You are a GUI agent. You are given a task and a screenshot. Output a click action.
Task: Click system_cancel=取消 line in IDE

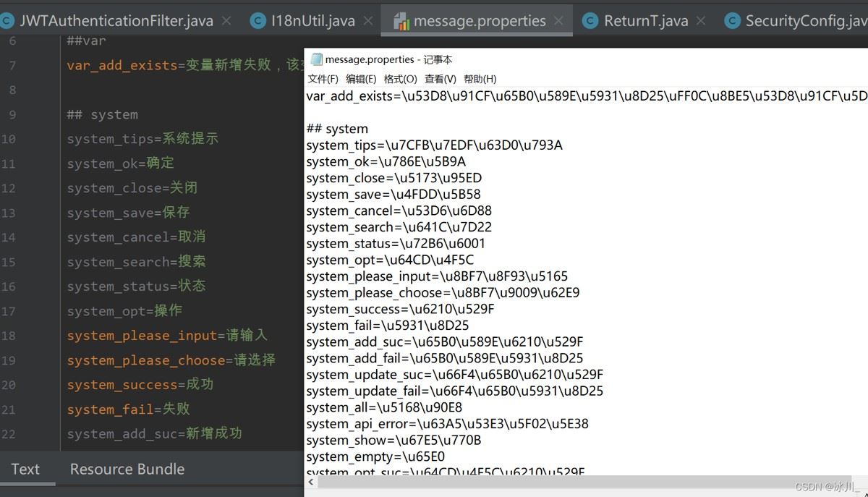pos(137,237)
